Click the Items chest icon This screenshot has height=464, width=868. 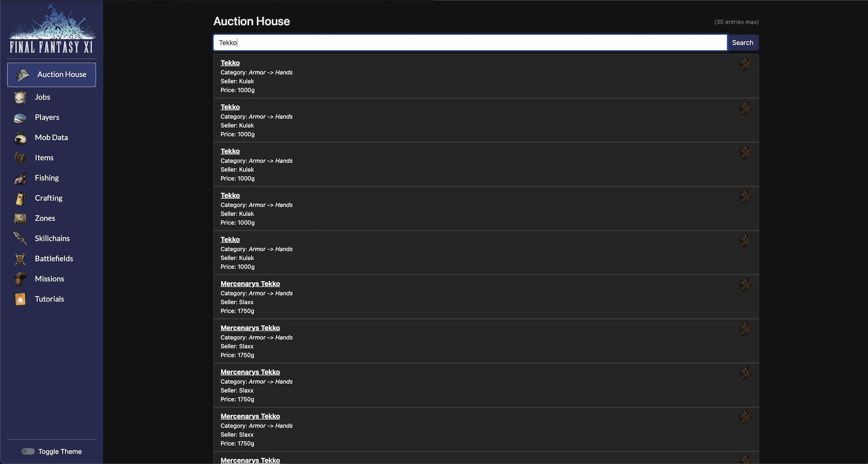(x=20, y=158)
